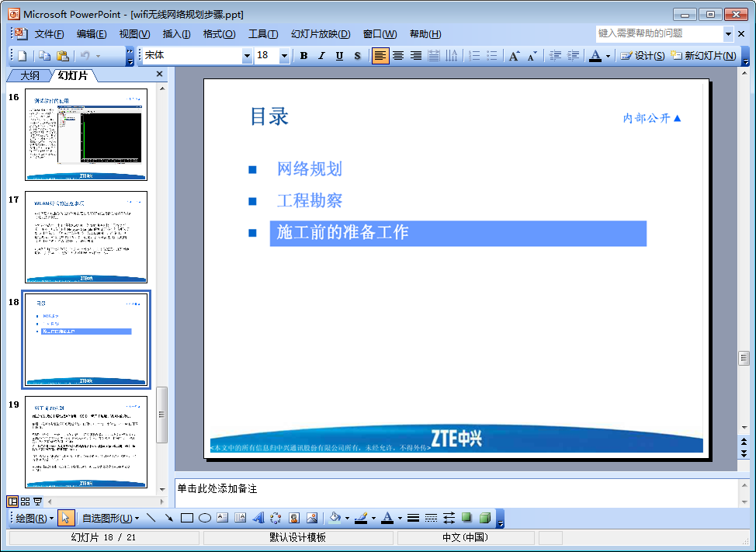Select slide 16 thumbnail

(x=86, y=134)
